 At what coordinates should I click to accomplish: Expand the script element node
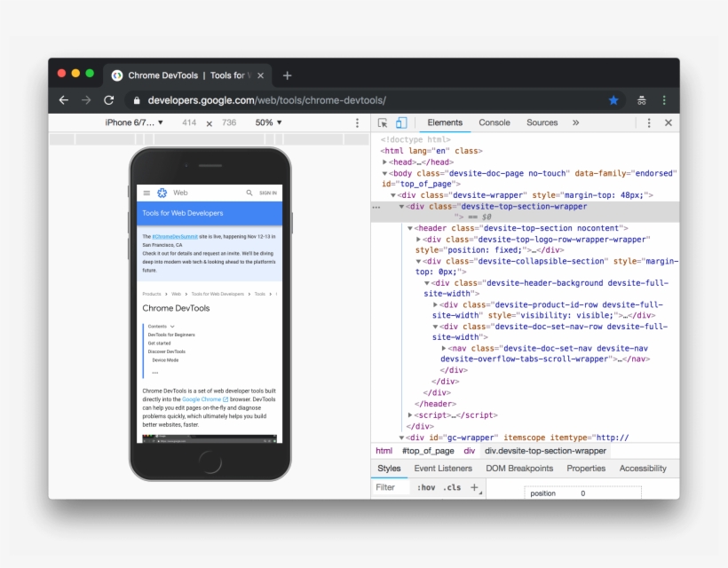point(410,415)
